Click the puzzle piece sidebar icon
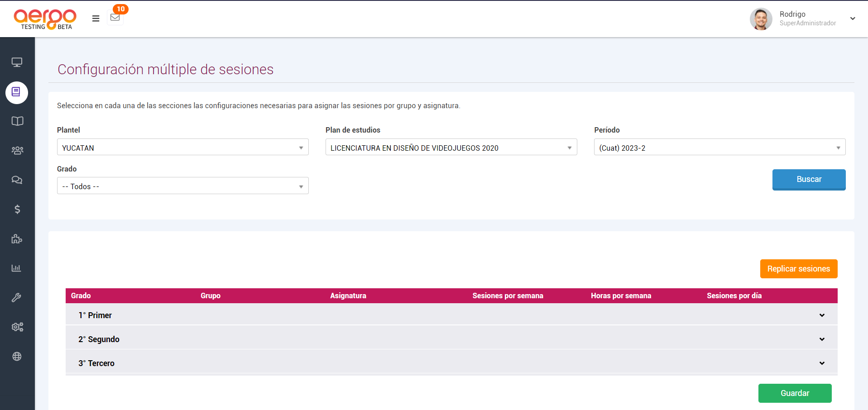The image size is (868, 410). coord(17,239)
